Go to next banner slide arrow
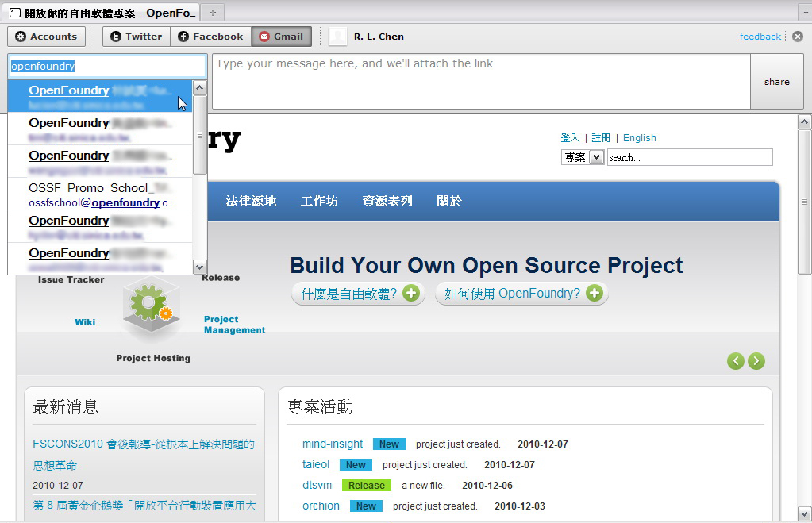This screenshot has height=523, width=812. point(756,361)
